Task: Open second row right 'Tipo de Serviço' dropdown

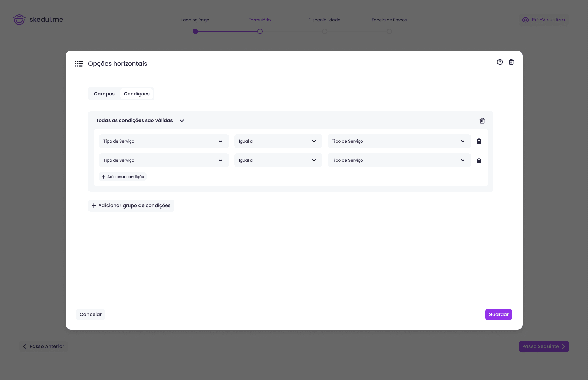Action: pos(399,160)
